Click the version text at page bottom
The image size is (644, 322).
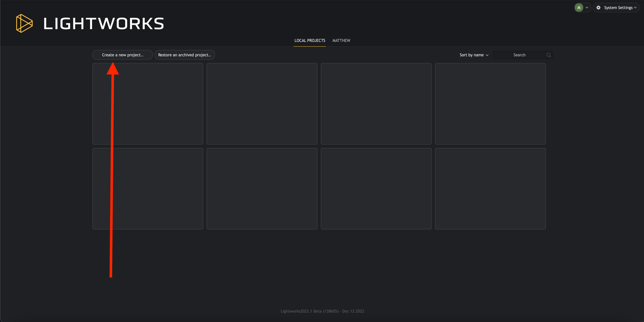[322, 311]
